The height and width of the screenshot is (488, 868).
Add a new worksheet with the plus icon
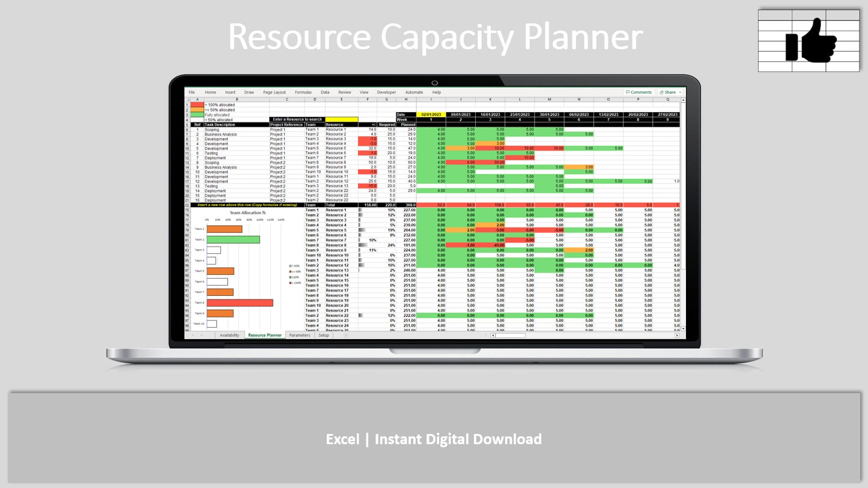345,335
